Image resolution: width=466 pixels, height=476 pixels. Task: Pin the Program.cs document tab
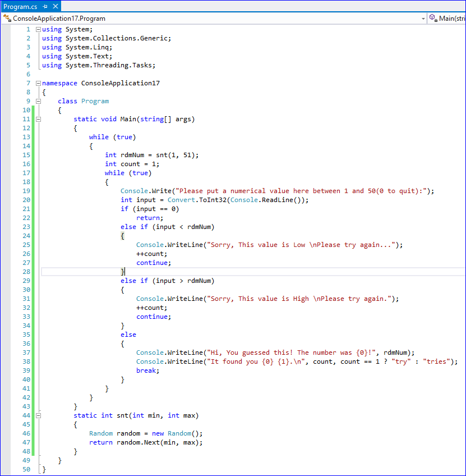click(45, 6)
